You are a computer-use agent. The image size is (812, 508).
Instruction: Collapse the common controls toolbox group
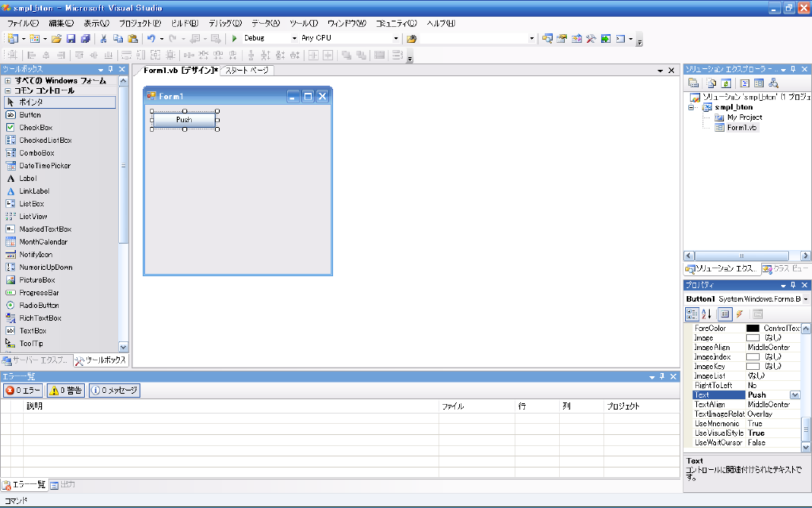coord(8,90)
